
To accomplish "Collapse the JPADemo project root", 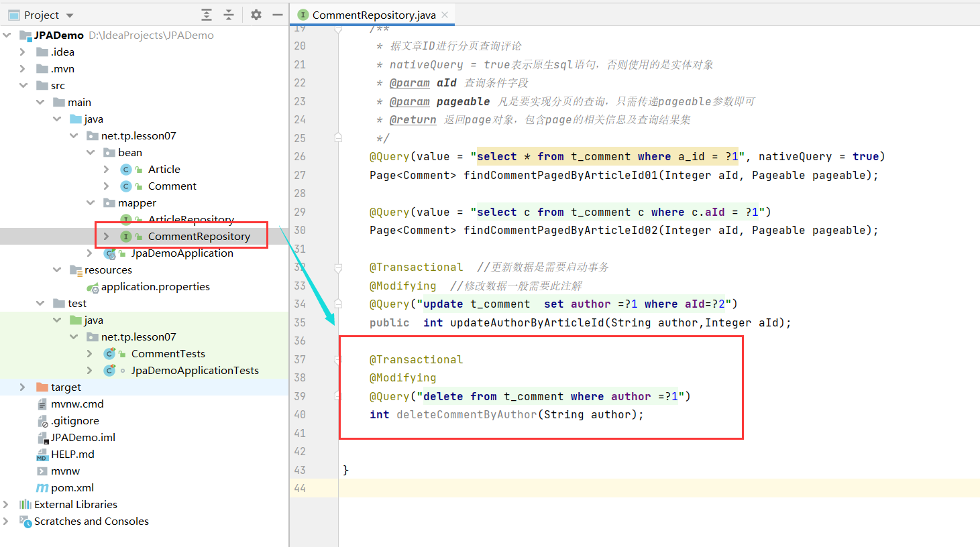I will point(7,35).
